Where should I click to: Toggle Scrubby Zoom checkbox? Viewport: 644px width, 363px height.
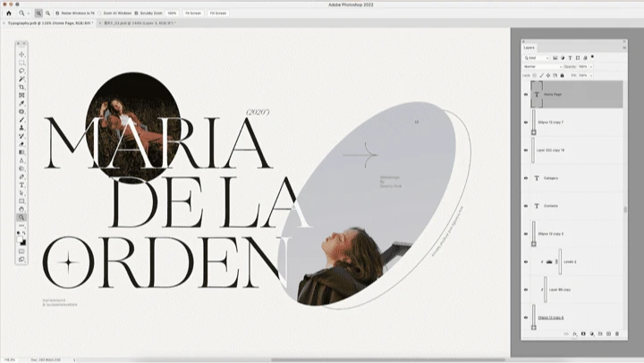(x=136, y=13)
